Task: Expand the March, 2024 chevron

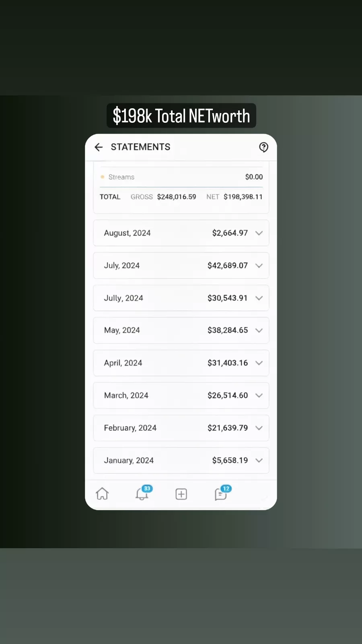Action: pyautogui.click(x=259, y=396)
